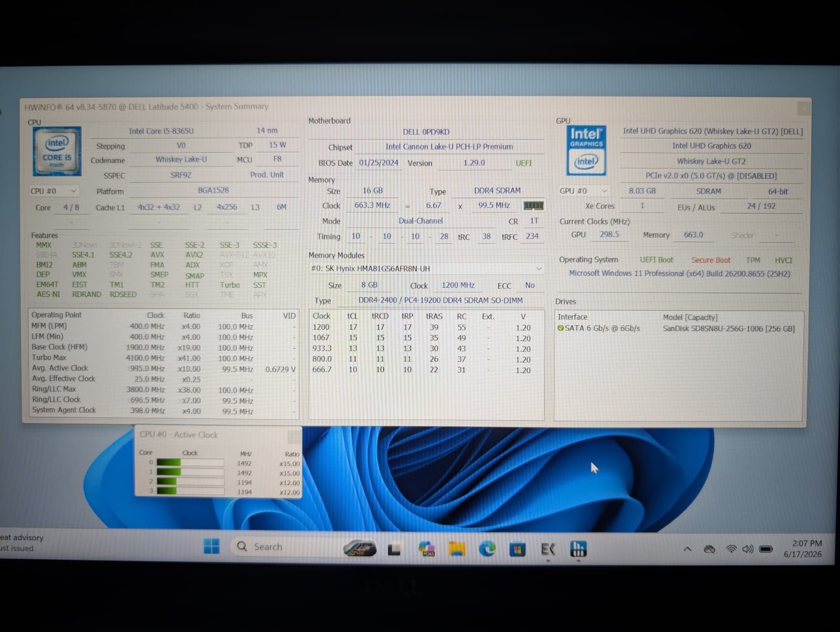This screenshot has height=632, width=840.
Task: Click the 16 GB memory size value
Action: (x=373, y=191)
